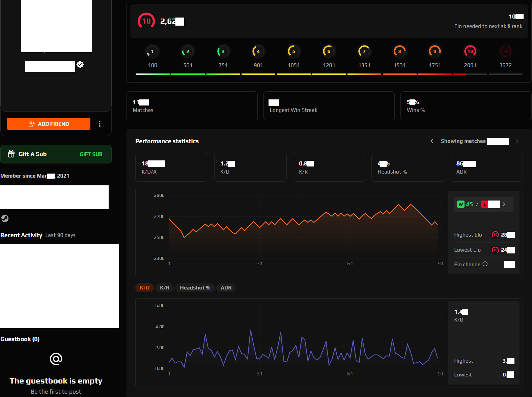Click the level 8 Elo progress bar segment

399,74
